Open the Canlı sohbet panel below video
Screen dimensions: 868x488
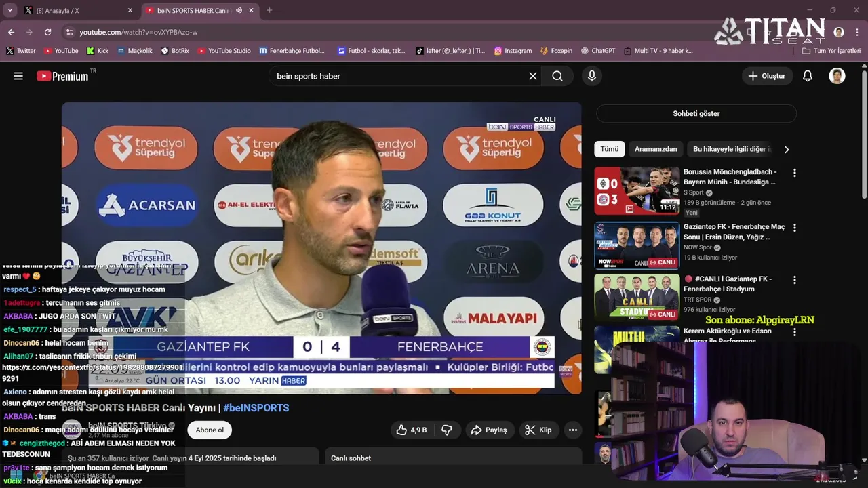(x=453, y=458)
